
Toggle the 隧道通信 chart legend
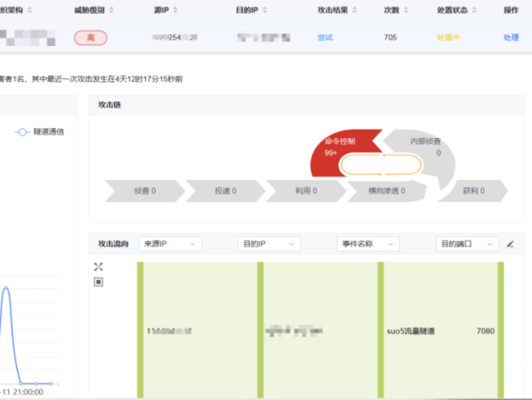40,131
